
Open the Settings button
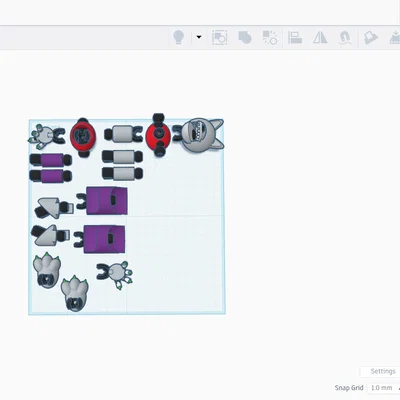pyautogui.click(x=379, y=371)
